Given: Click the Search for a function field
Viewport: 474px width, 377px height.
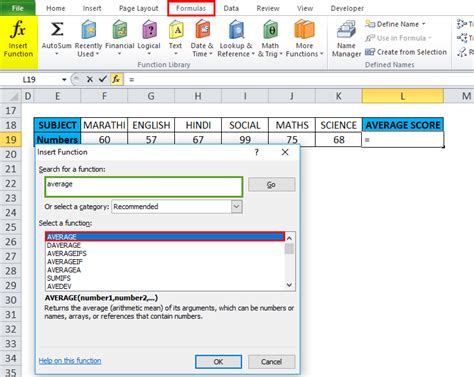Looking at the screenshot, I should coord(144,187).
